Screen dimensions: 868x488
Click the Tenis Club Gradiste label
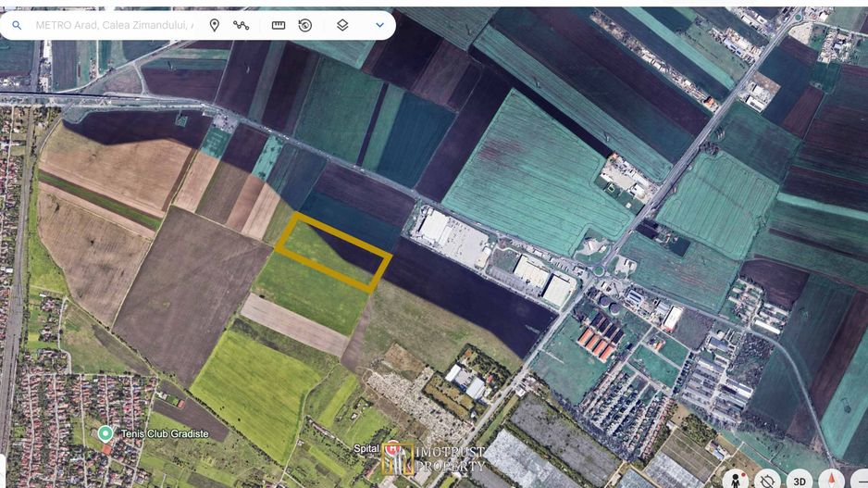tap(165, 433)
